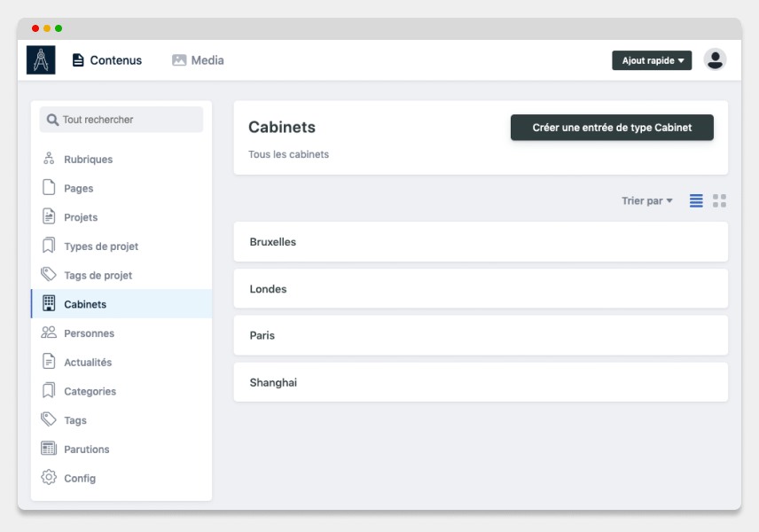Image resolution: width=759 pixels, height=532 pixels.
Task: Switch to the Media tab
Action: [x=198, y=60]
